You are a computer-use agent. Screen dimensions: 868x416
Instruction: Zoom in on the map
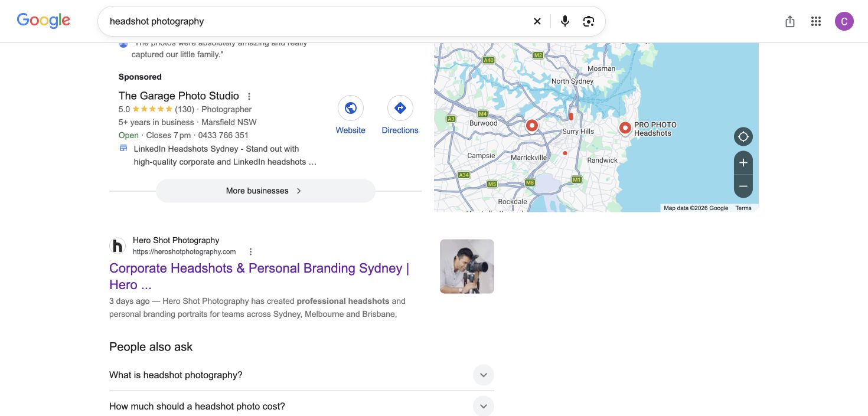[743, 163]
